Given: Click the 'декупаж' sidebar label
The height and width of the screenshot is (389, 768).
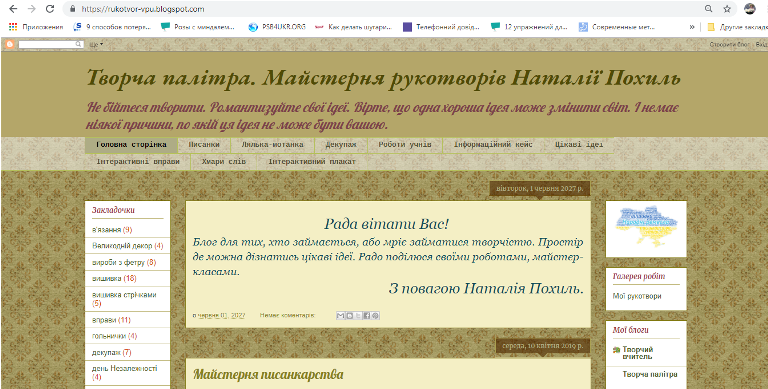Looking at the screenshot, I should (105, 353).
